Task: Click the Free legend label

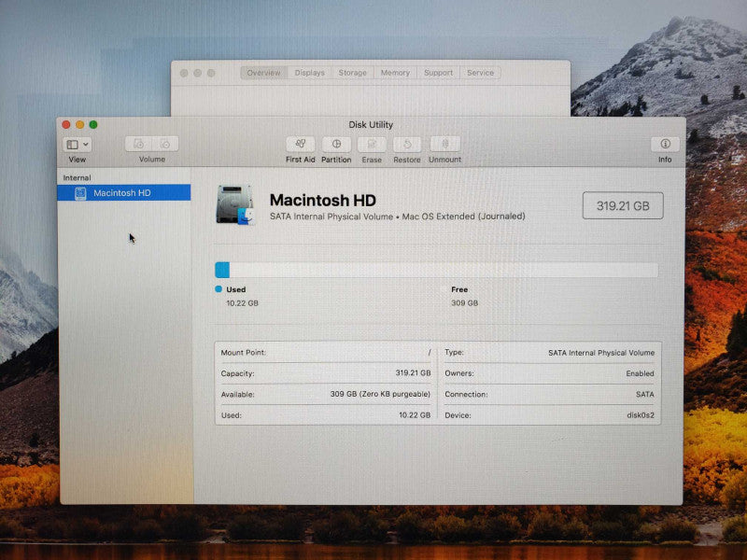Action: [459, 289]
